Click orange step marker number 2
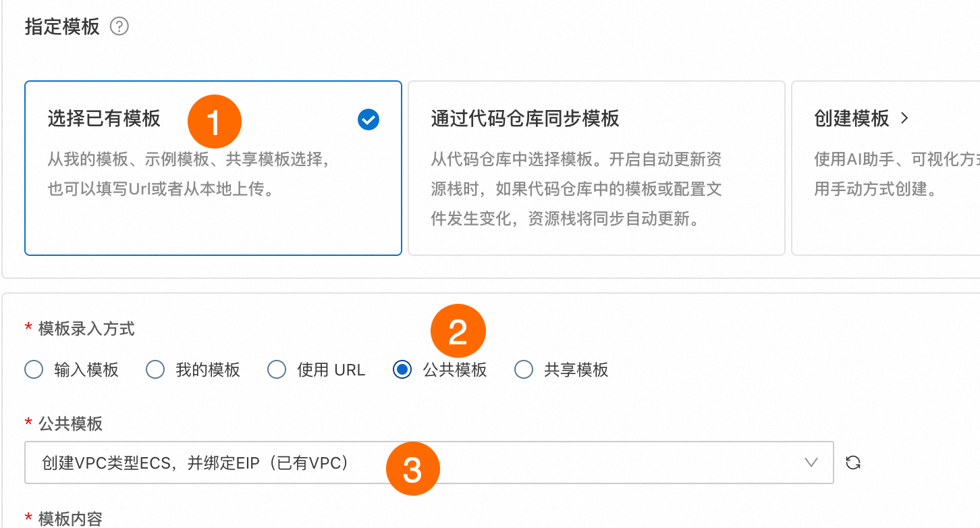The image size is (980, 528). pos(458,332)
